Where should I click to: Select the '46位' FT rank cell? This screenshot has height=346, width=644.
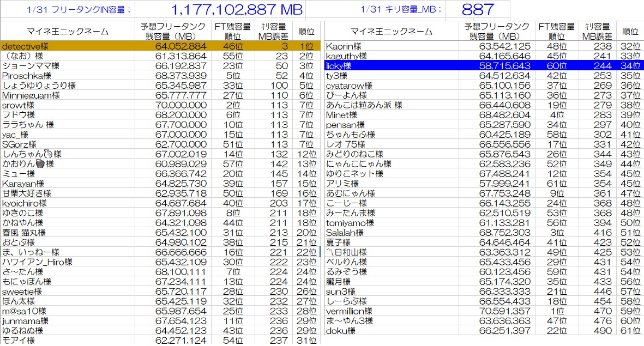233,46
